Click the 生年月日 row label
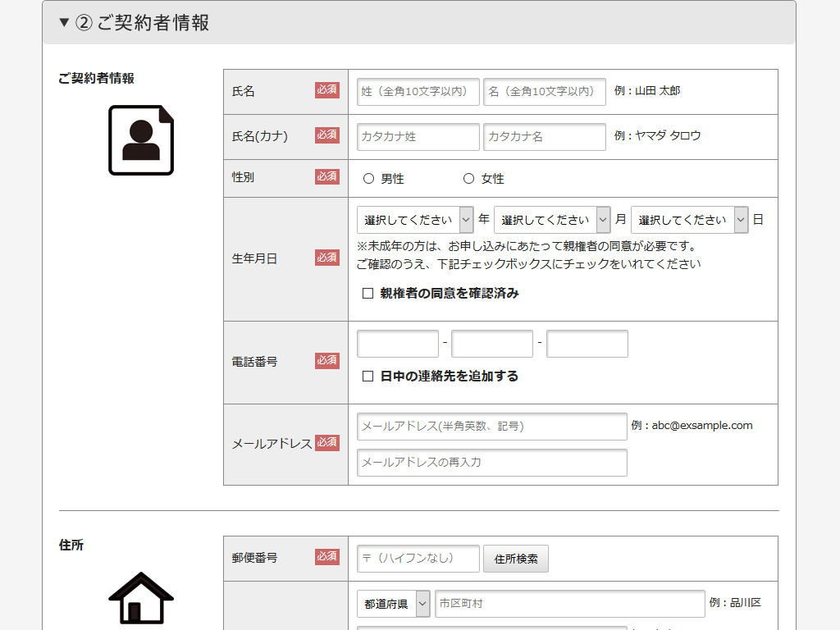This screenshot has width=840, height=630. [254, 258]
